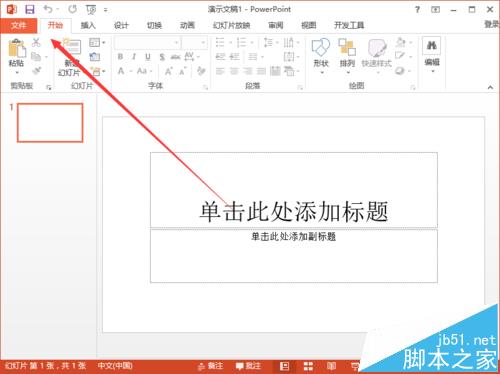Click the Save icon in quick access toolbar
500x374 pixels.
click(x=30, y=9)
